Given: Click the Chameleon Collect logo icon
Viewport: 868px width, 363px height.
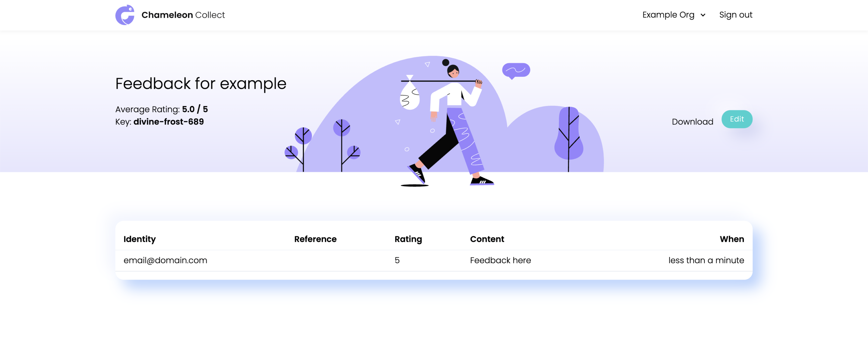Looking at the screenshot, I should pos(124,15).
